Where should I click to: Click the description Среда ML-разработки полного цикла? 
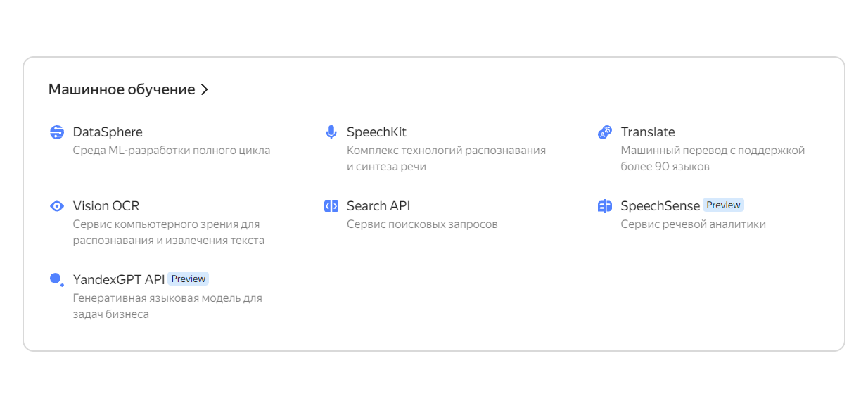point(172,151)
